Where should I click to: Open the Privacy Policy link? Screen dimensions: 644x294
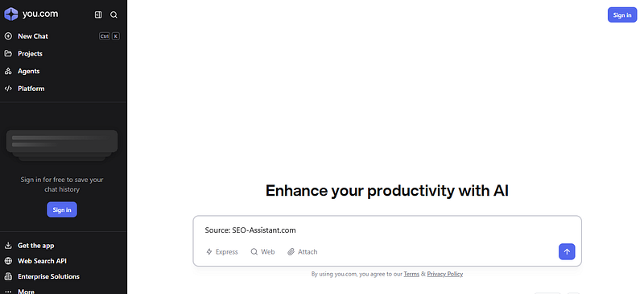(445, 274)
